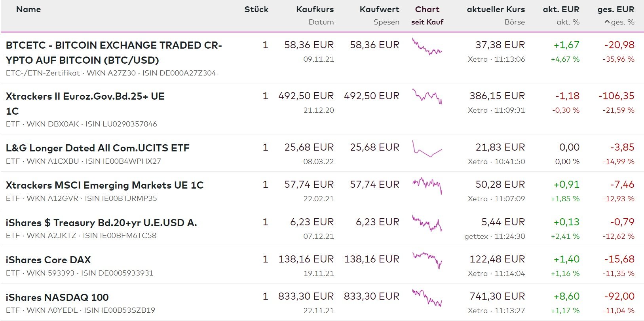
Task: Open the BTCETC Bitcoin sparkline chart
Action: (x=427, y=47)
